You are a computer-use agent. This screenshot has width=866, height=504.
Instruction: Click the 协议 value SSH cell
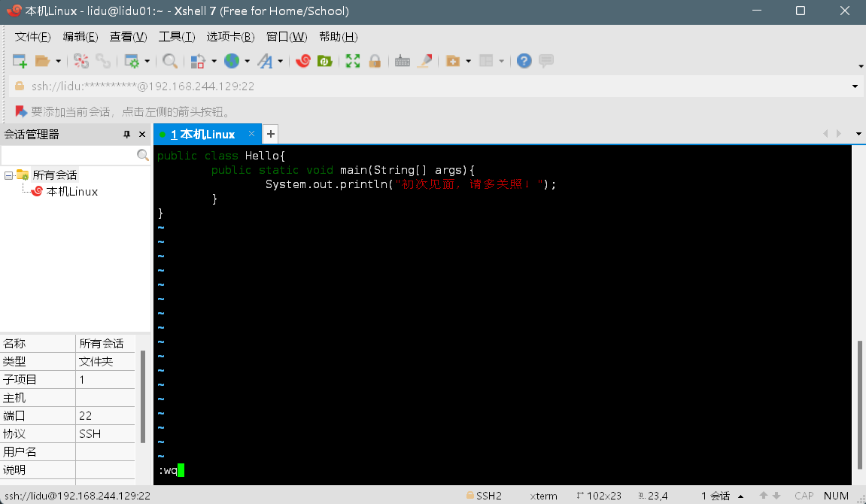105,434
